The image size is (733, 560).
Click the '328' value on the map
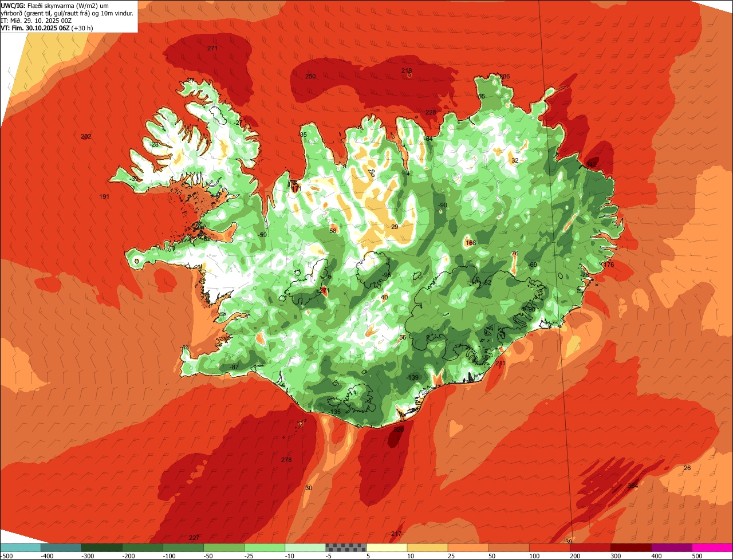point(399,429)
